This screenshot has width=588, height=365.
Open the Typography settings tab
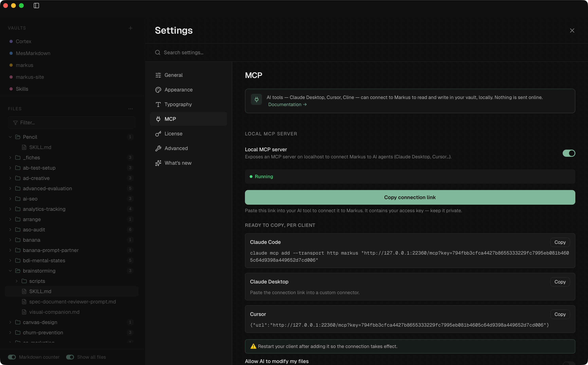coord(188,104)
